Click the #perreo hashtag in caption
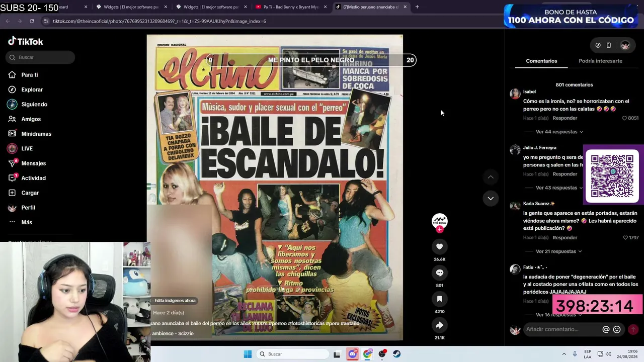 (277, 323)
